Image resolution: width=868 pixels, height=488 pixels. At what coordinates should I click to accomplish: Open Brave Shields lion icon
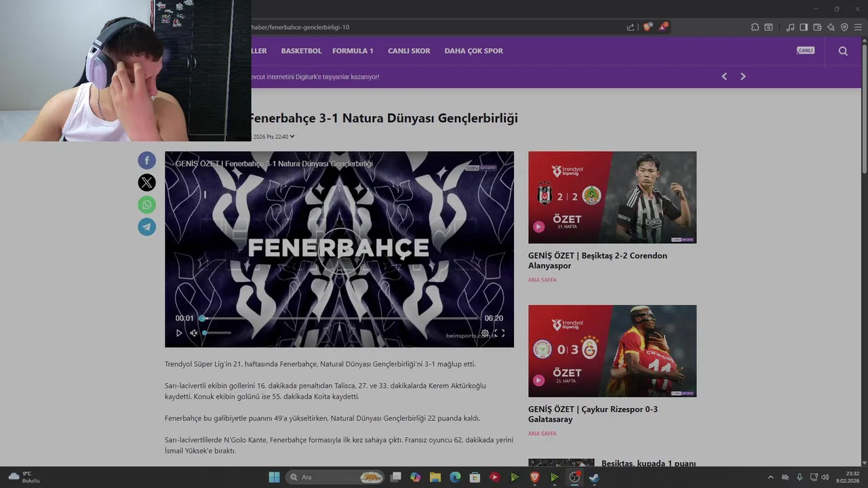[x=648, y=27]
